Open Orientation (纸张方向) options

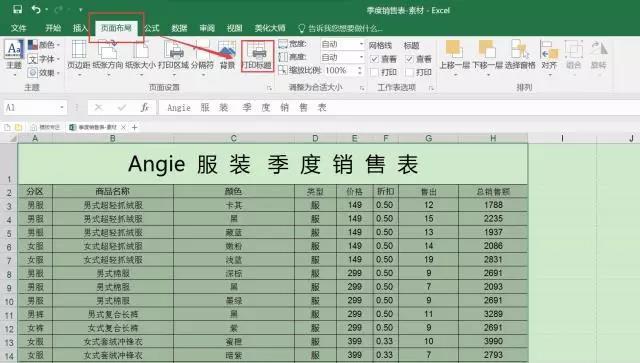108,57
